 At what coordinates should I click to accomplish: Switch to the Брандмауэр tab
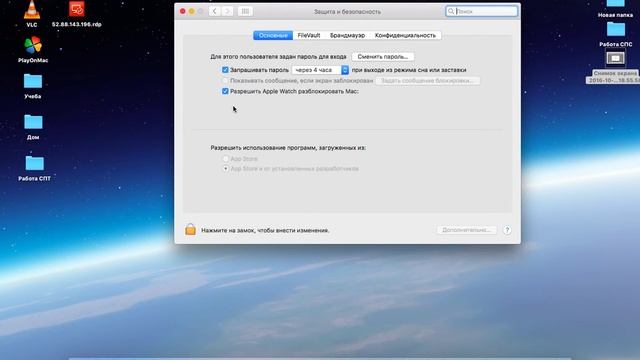[x=347, y=36]
